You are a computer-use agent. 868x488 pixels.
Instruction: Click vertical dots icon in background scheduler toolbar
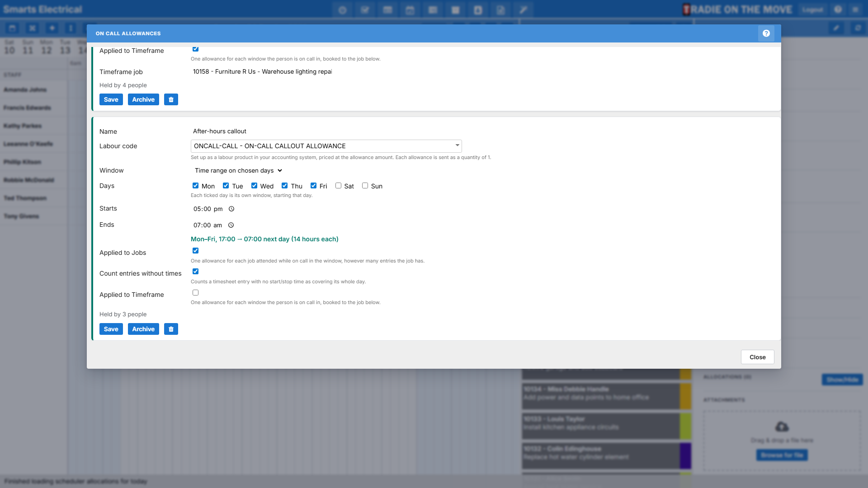pos(71,28)
